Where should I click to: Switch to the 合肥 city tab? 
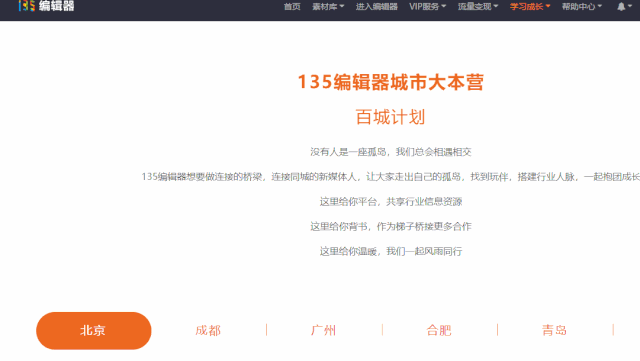coord(439,330)
